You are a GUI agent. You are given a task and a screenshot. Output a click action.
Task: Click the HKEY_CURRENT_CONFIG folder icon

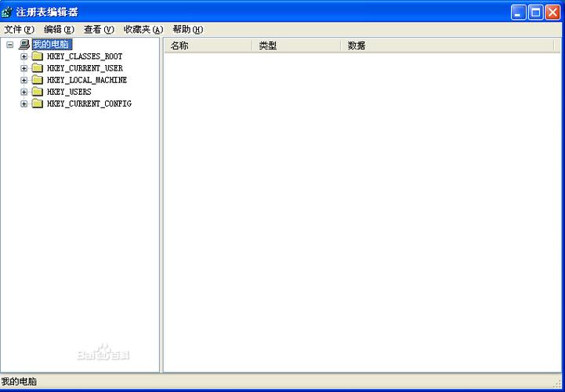tap(38, 103)
